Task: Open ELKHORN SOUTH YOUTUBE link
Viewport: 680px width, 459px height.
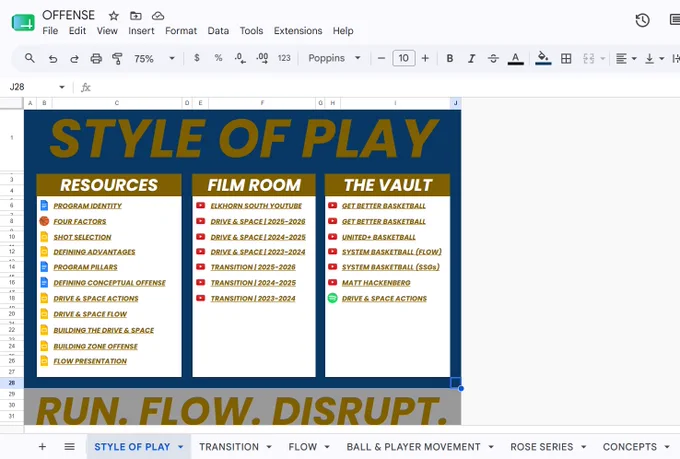Action: click(256, 206)
